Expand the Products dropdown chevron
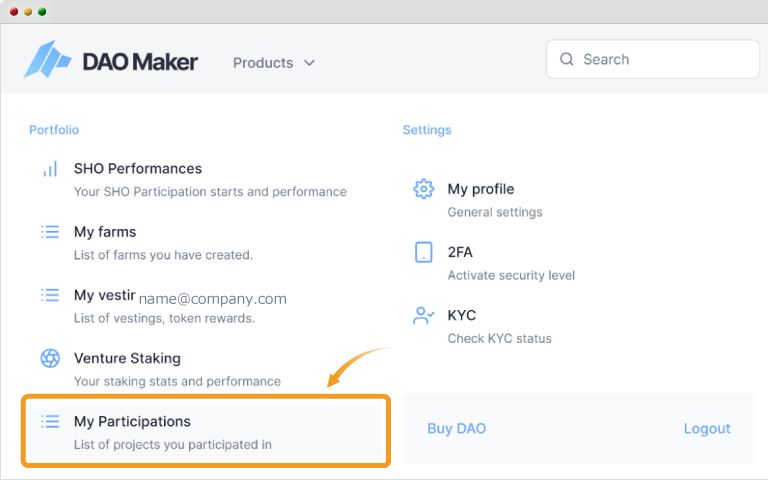This screenshot has height=480, width=768. (309, 63)
